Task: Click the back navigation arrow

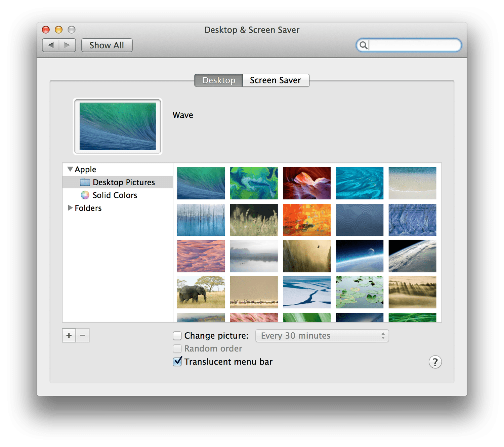Action: [51, 45]
